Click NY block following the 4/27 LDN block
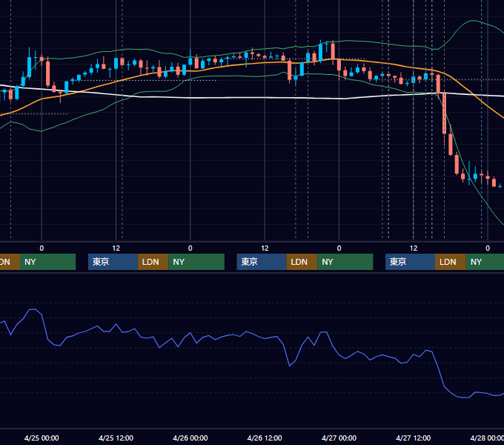Screen dimensions: 504x445 [485, 262]
